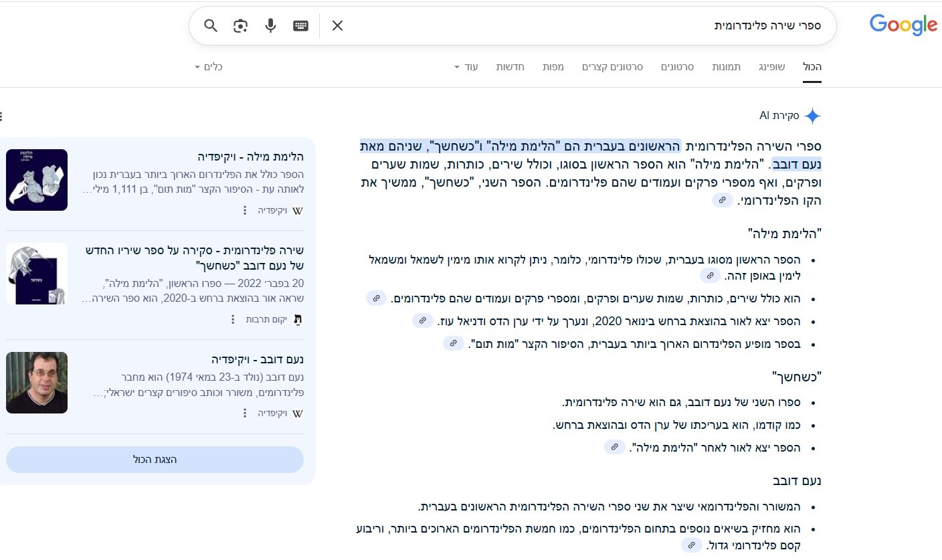Click the Google logo
942x560 pixels.
(903, 25)
